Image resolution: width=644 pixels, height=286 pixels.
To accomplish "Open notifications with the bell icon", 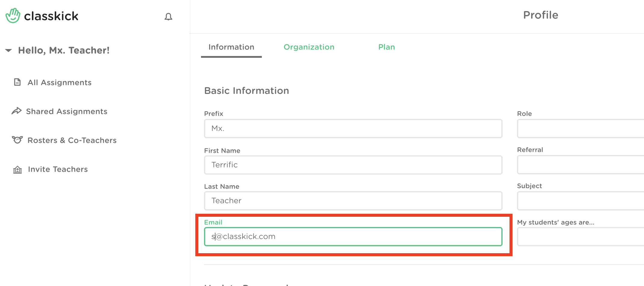I will 168,17.
